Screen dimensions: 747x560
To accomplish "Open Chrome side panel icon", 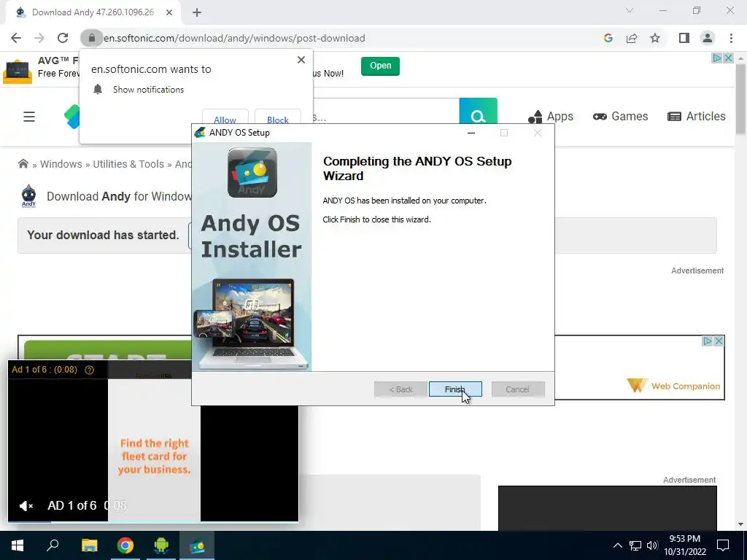I will pos(684,38).
